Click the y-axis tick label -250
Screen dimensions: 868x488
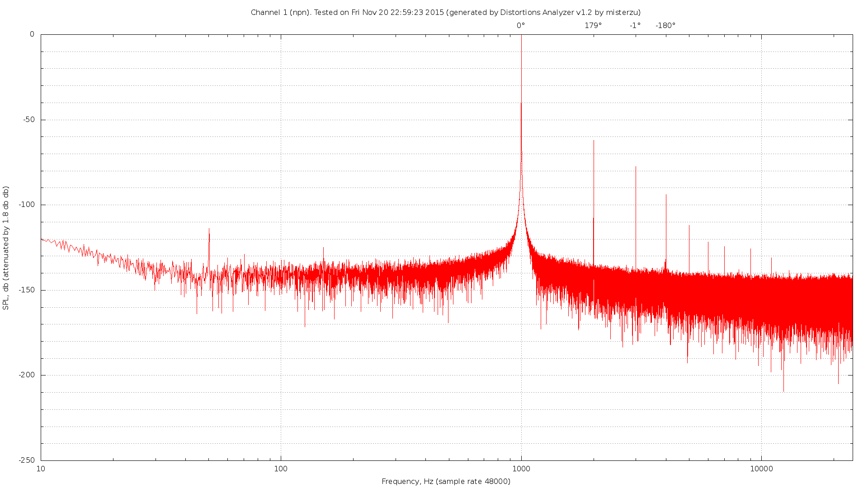pos(26,460)
